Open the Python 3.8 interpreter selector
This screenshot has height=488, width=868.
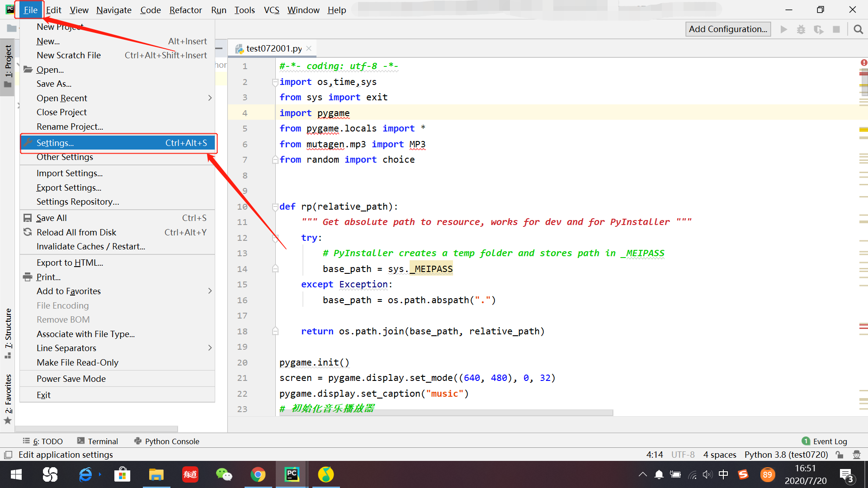click(786, 455)
